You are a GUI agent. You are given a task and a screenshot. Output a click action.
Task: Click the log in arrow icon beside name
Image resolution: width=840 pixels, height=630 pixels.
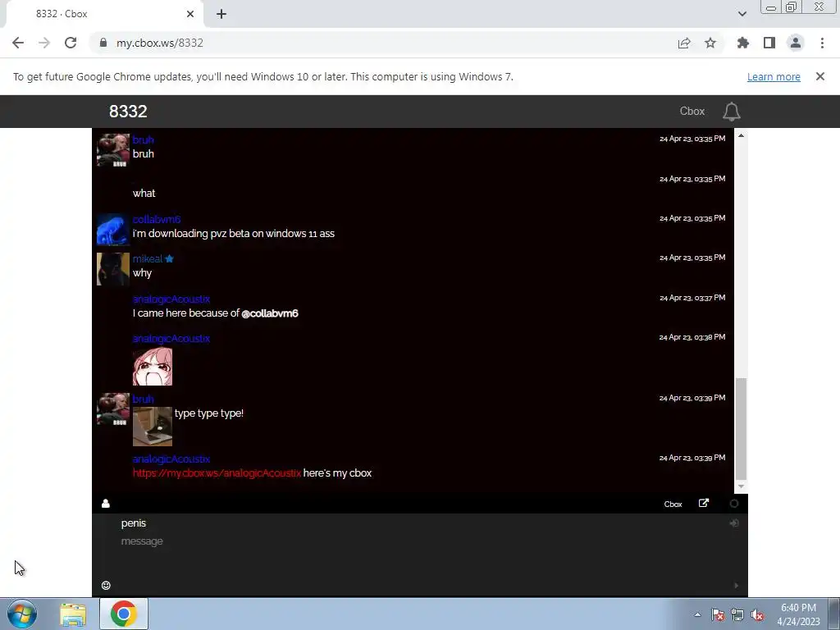click(x=734, y=523)
